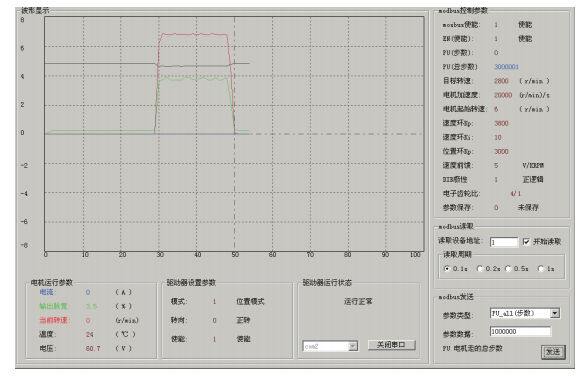Expand the 参数类型 PU_all dropdown arrow
Screen dimensions: 584x376
point(555,313)
